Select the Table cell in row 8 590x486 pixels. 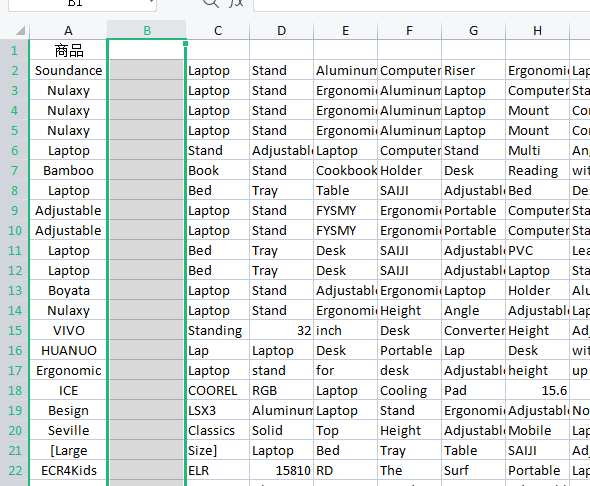coord(345,190)
